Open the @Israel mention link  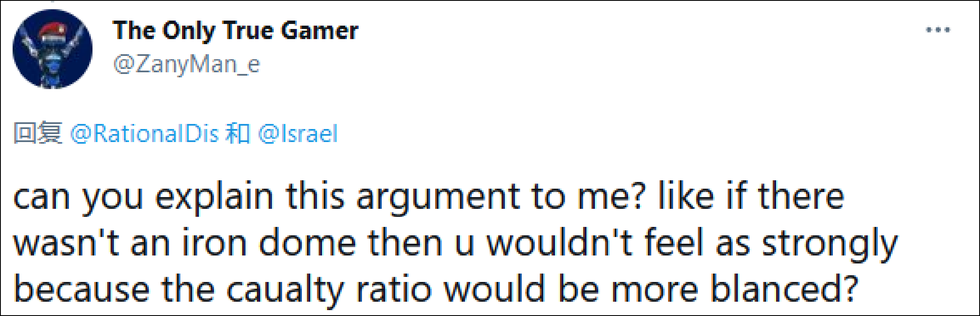click(298, 134)
